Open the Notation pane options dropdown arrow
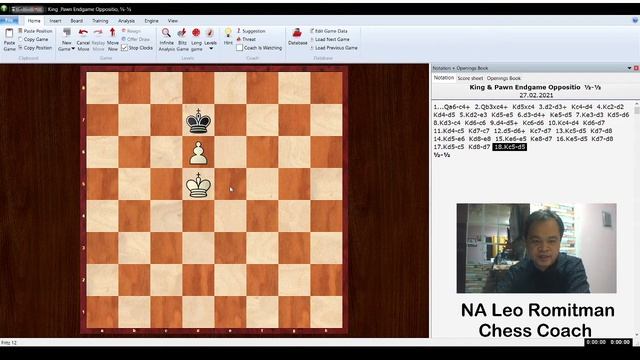This screenshot has width=640, height=360. click(629, 68)
